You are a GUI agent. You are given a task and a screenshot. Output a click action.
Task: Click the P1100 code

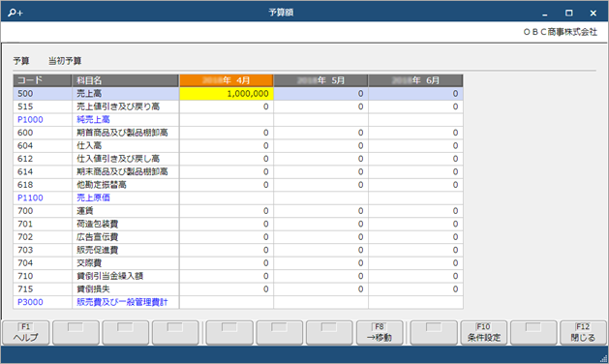coord(30,198)
